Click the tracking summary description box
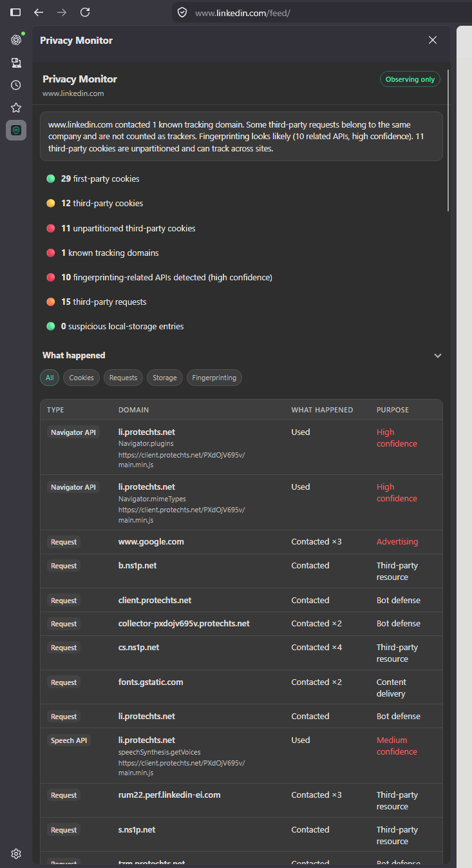Image resolution: width=472 pixels, height=868 pixels. point(241,136)
